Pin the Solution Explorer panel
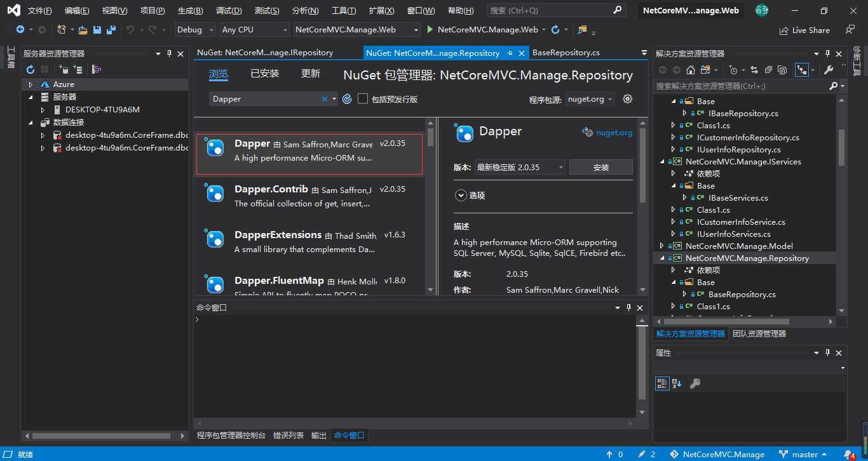 [x=827, y=54]
